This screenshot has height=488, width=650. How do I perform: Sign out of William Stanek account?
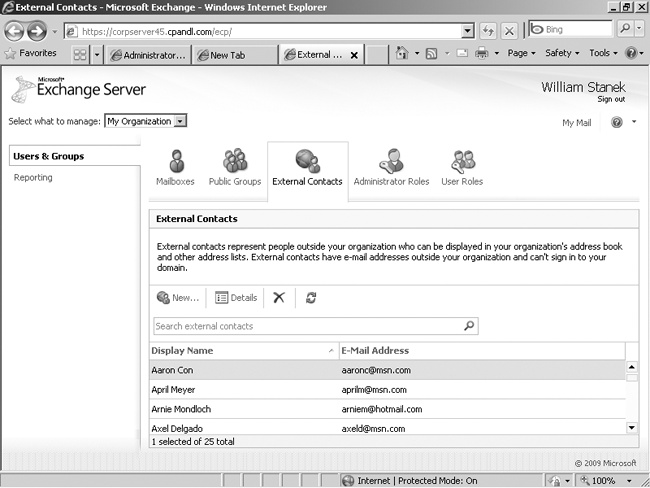click(x=611, y=99)
